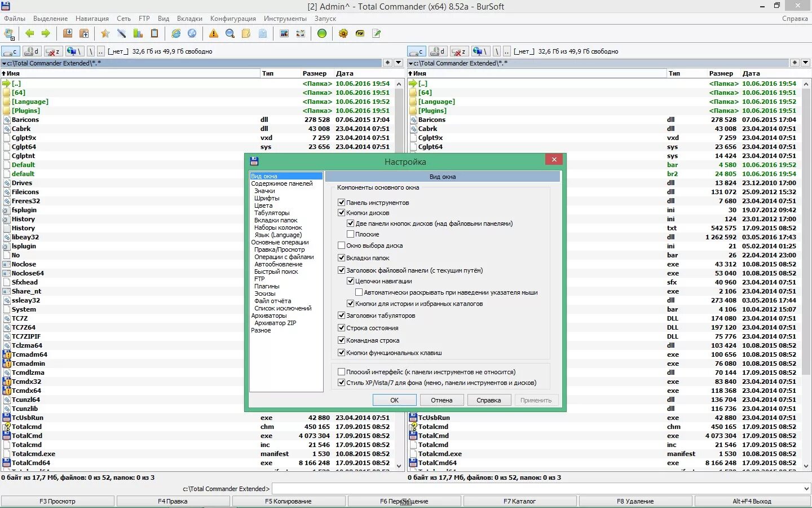The image size is (812, 508).
Task: Go back using the green left arrow
Action: click(30, 33)
